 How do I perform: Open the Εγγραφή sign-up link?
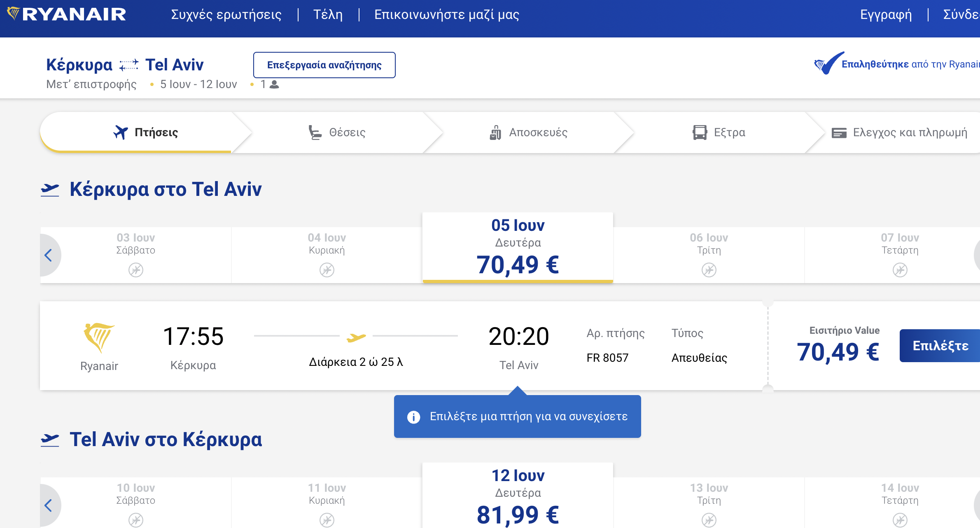886,14
